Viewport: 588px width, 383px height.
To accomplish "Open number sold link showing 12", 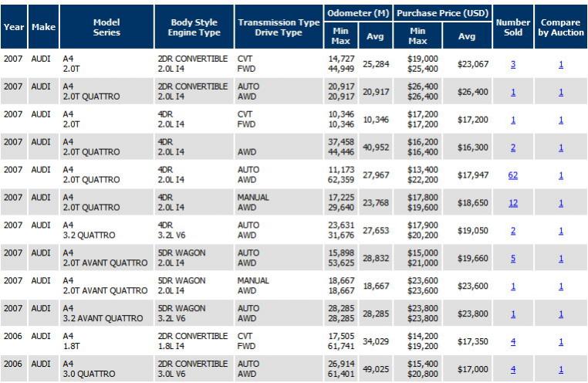I will tap(513, 203).
